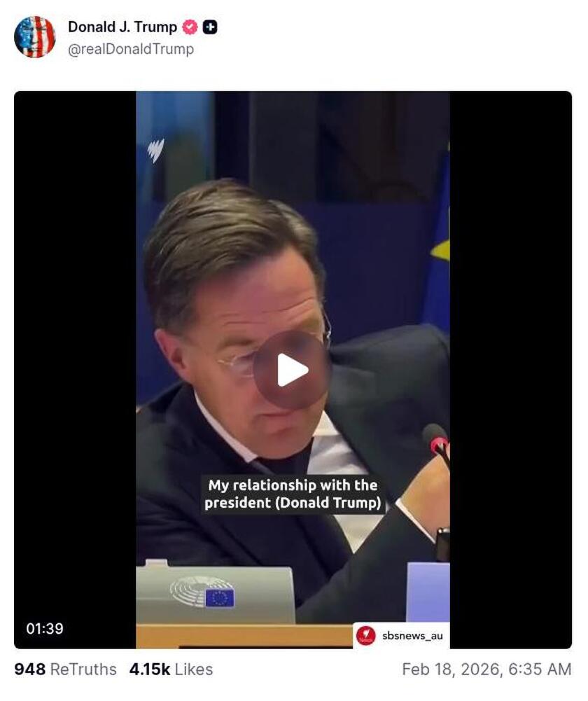
Task: Click the left black letterbox of video
Action: pos(75,370)
